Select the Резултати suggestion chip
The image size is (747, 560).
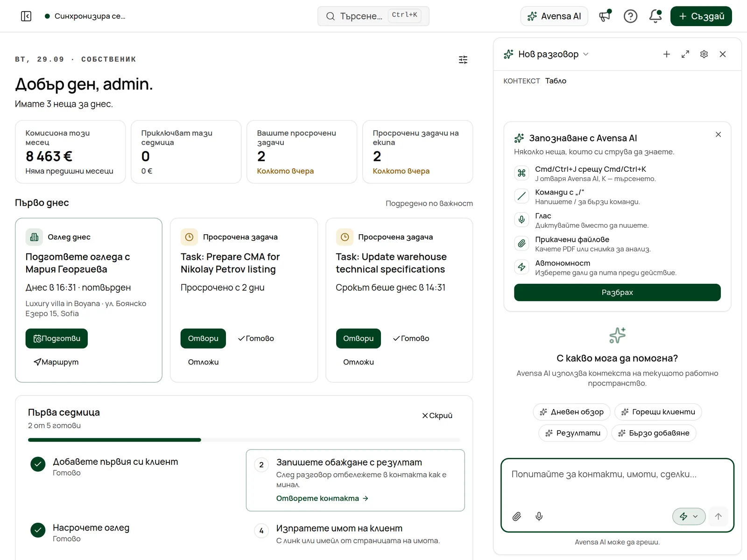click(573, 433)
